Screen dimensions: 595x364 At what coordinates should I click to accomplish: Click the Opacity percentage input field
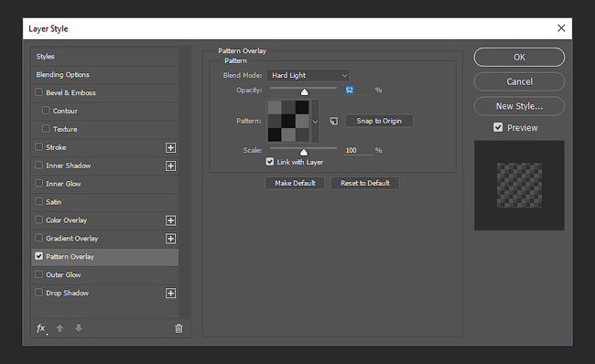[x=359, y=91]
